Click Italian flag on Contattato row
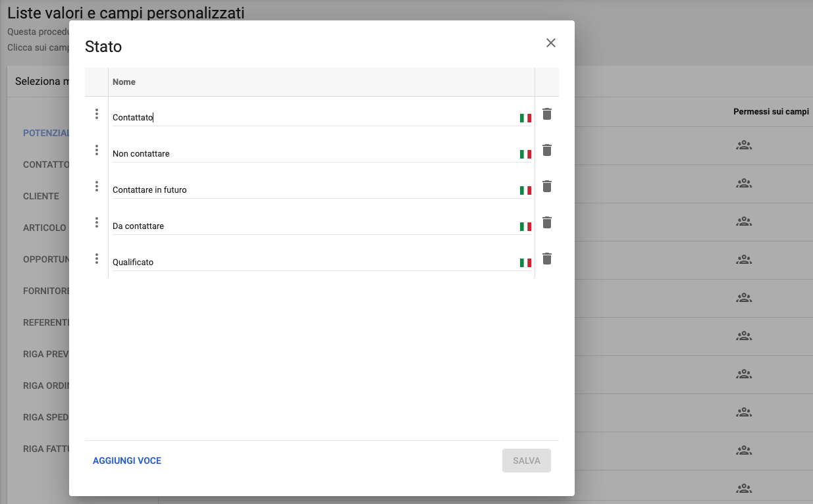The image size is (813, 504). (x=525, y=118)
